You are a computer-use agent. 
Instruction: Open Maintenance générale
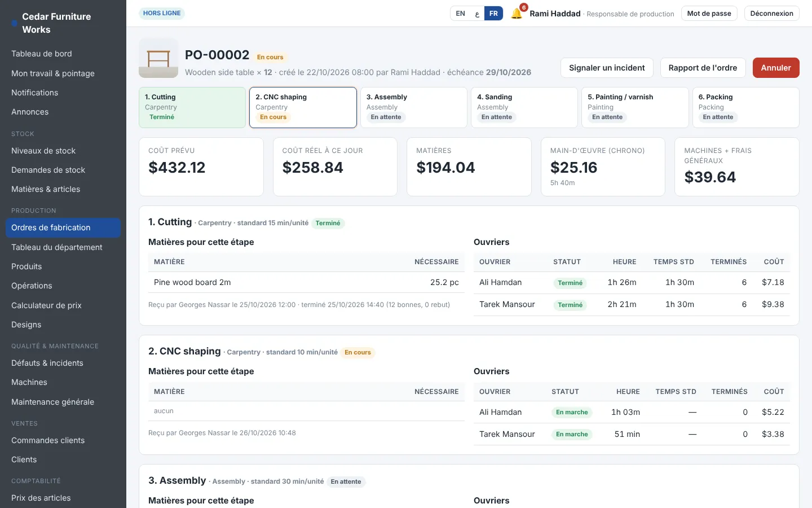(x=63, y=402)
